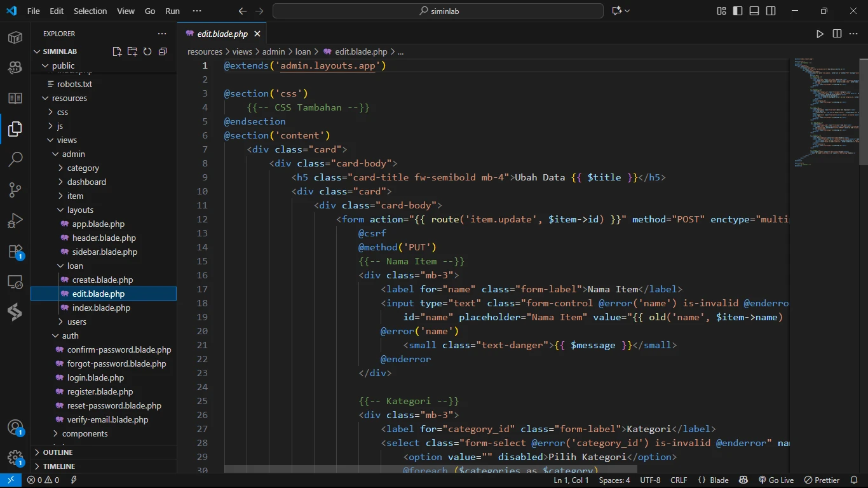This screenshot has height=488, width=868.
Task: Toggle the secondary side bar visibility
Action: point(771,11)
